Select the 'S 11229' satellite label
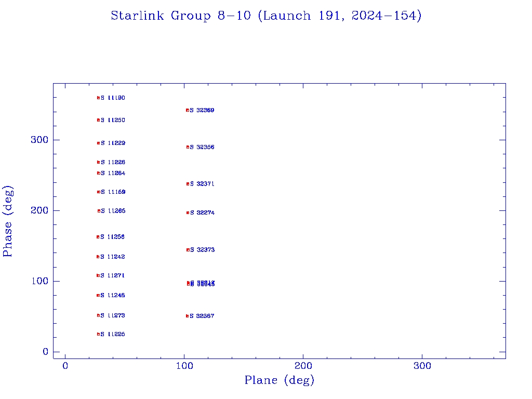This screenshot has height=399, width=532. point(113,143)
